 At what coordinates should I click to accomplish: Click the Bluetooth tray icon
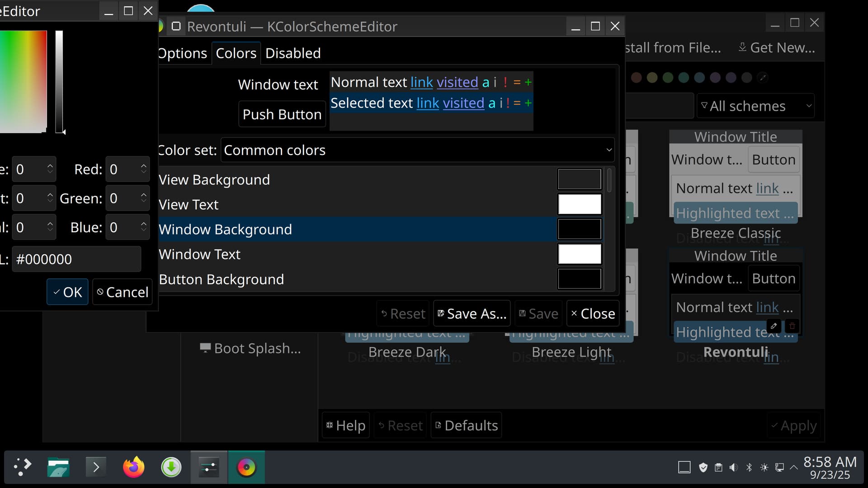(749, 468)
